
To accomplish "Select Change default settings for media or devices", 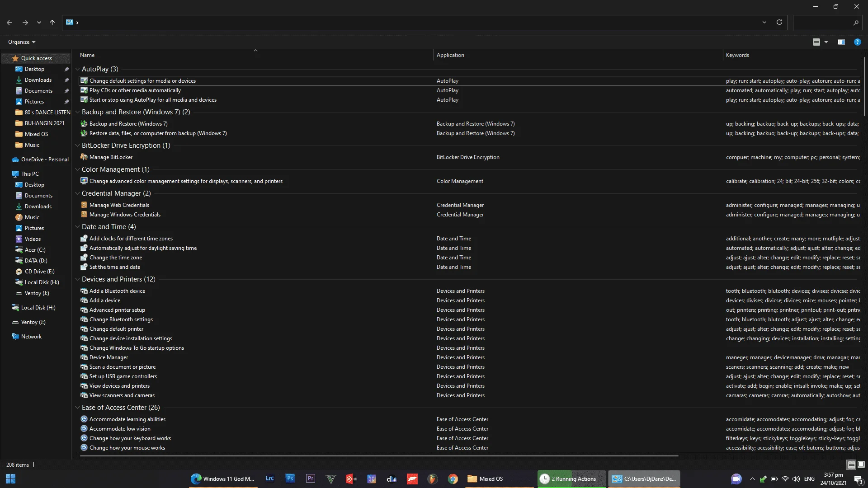I will coord(142,81).
